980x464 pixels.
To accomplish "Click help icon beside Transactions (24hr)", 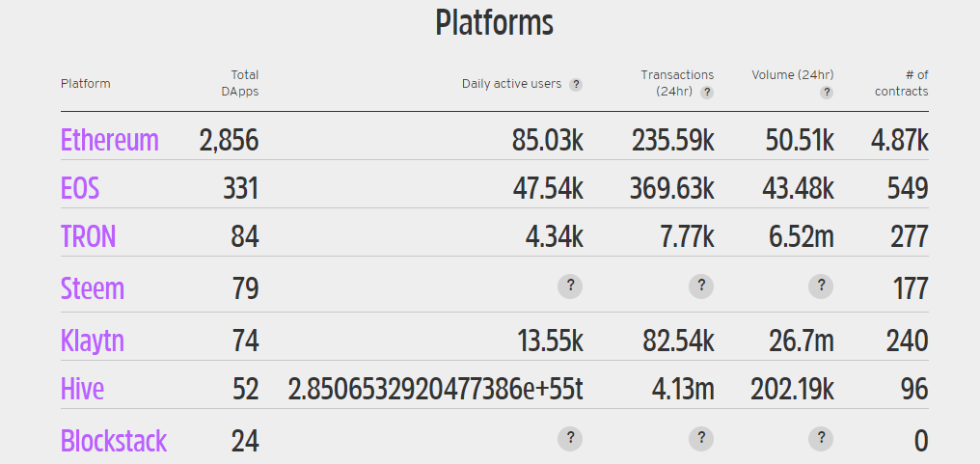I will pyautogui.click(x=707, y=93).
